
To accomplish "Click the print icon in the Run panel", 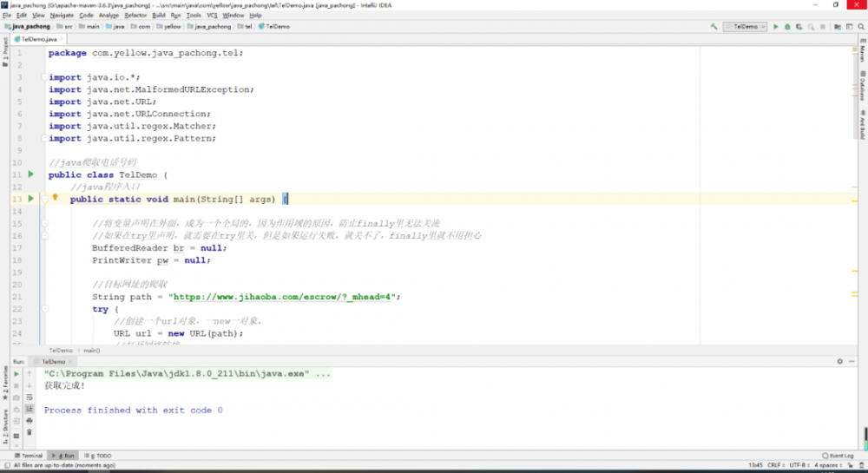I will pyautogui.click(x=30, y=421).
